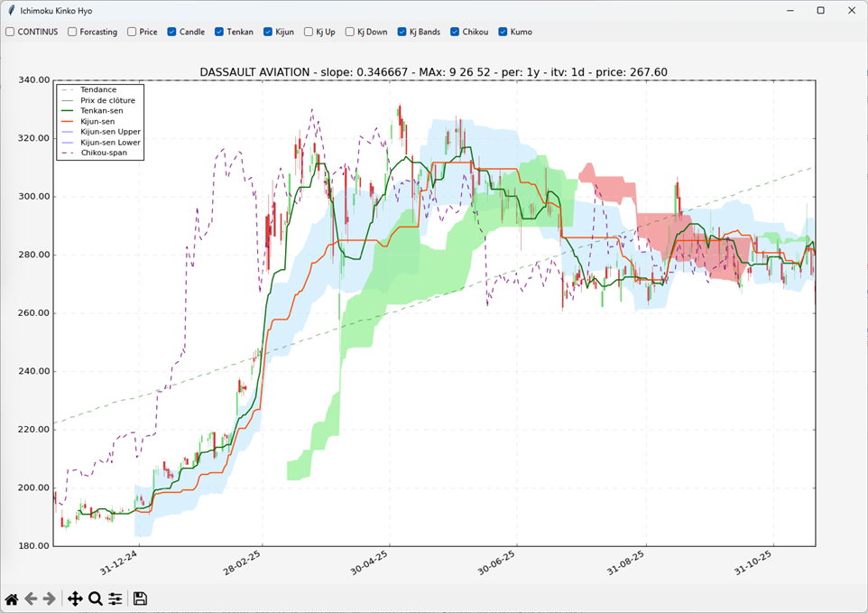Open the Configure subplots settings
868x613 pixels.
tap(115, 599)
